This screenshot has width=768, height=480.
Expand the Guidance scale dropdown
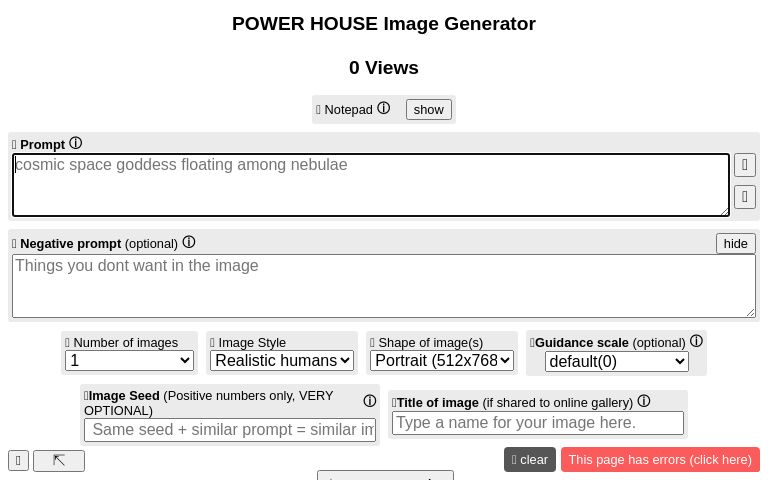617,361
